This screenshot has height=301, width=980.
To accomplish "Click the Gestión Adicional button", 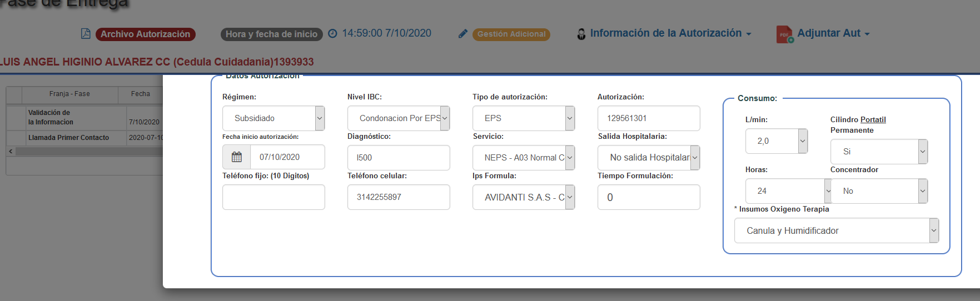I will tap(511, 34).
